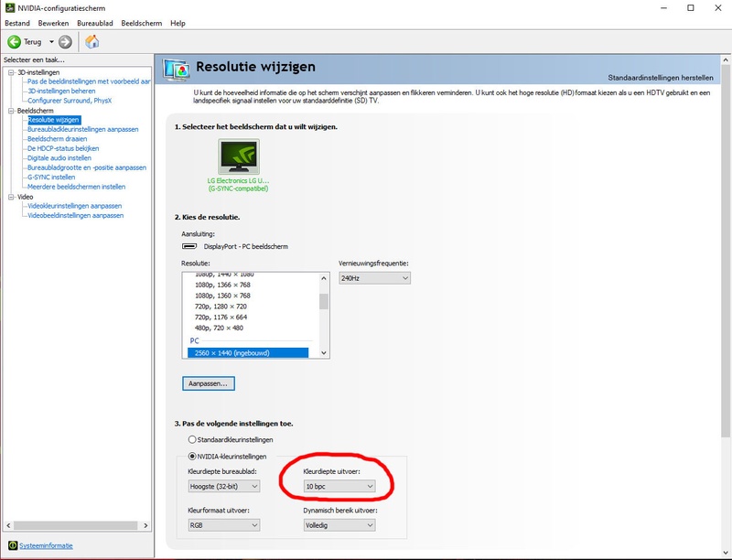Open Bureaubladgrootte en -positie aanpassen
This screenshot has width=732, height=560.
coord(86,167)
